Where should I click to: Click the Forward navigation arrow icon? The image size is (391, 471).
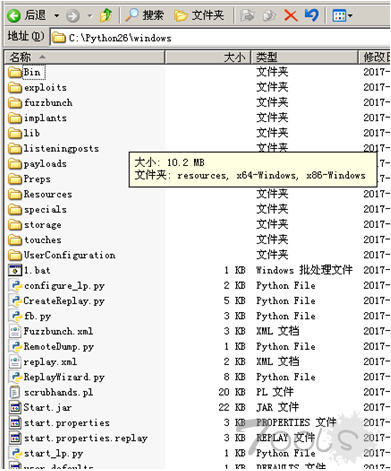point(73,16)
